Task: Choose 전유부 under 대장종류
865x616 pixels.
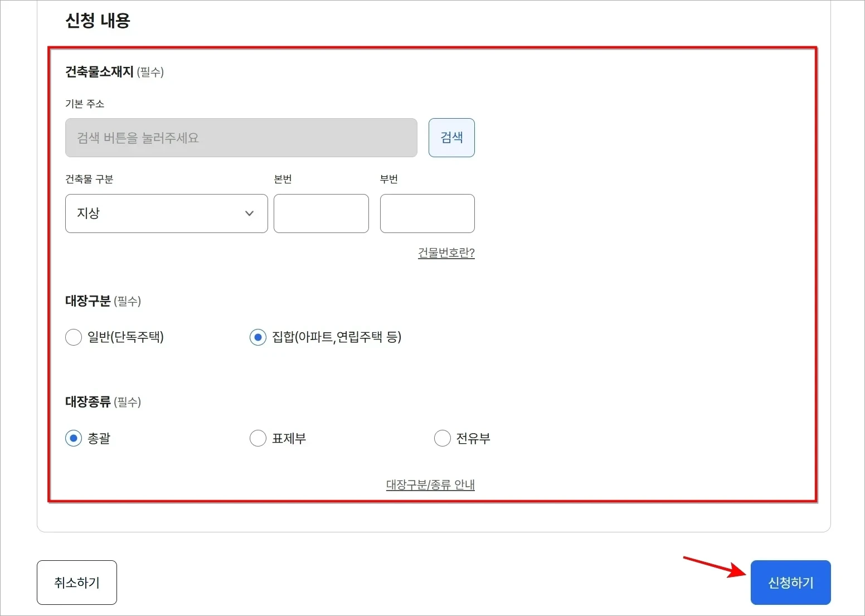Action: [442, 438]
